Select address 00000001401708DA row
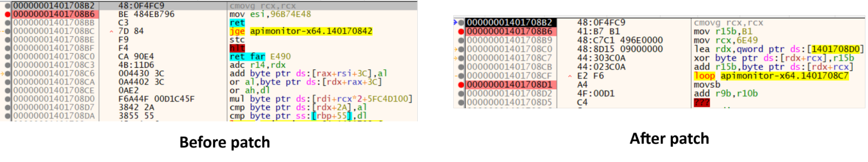This screenshot has height=162, width=868. [54, 116]
